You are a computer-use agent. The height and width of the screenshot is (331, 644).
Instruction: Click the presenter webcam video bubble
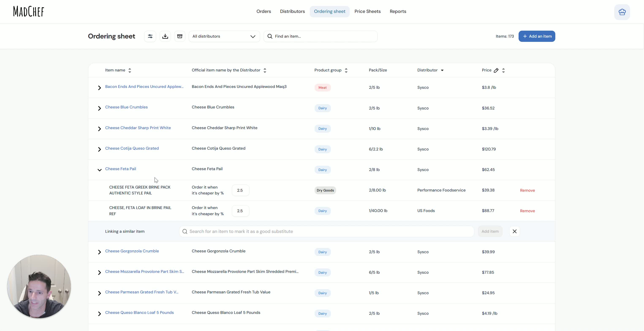click(39, 286)
